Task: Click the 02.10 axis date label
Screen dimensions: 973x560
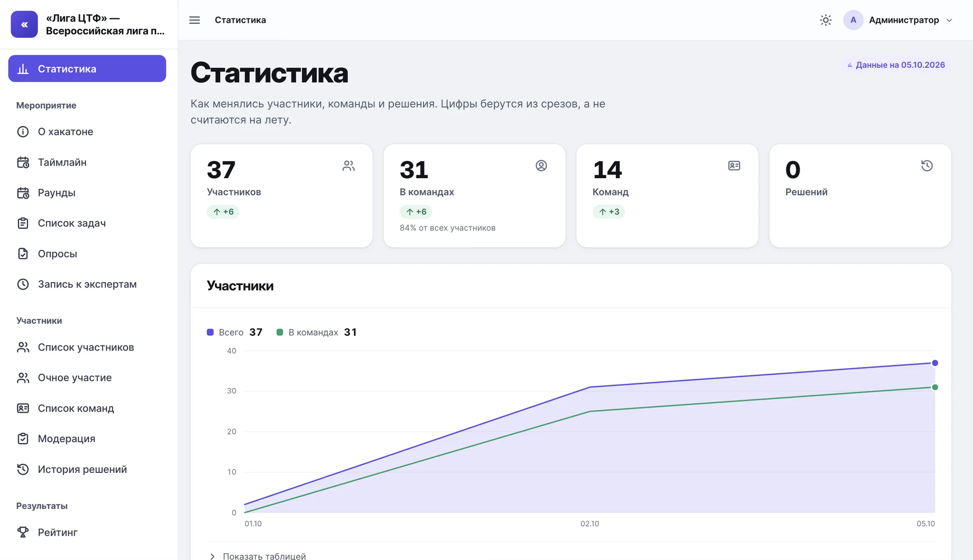Action: coord(589,524)
